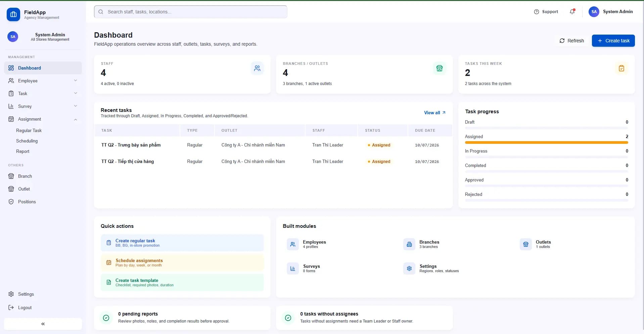Screen dimensions: 644x334
Task: Open Regular Task under Assignment
Action: click(x=29, y=130)
